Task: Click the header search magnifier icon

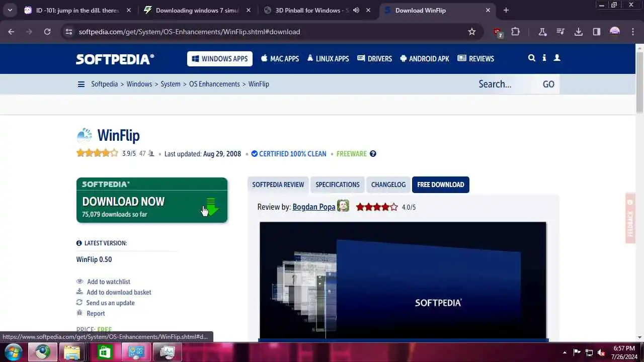Action: pos(531,58)
